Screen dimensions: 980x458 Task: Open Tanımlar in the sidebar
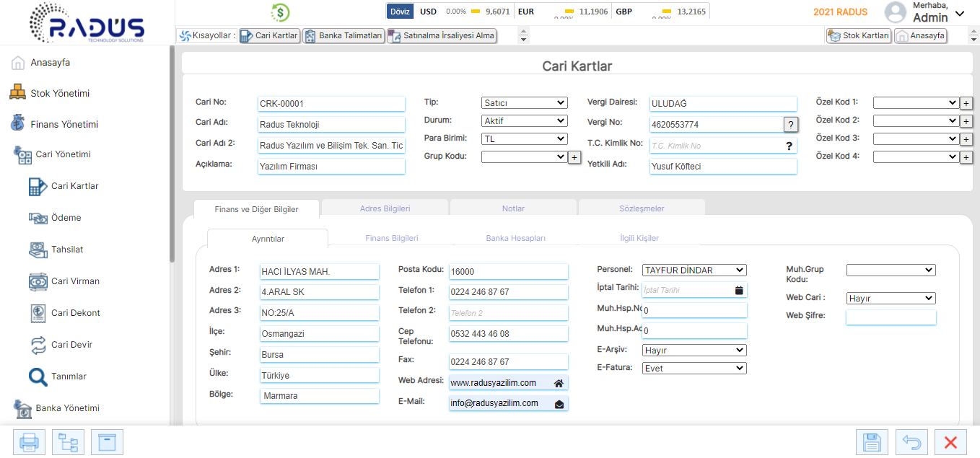click(x=58, y=376)
